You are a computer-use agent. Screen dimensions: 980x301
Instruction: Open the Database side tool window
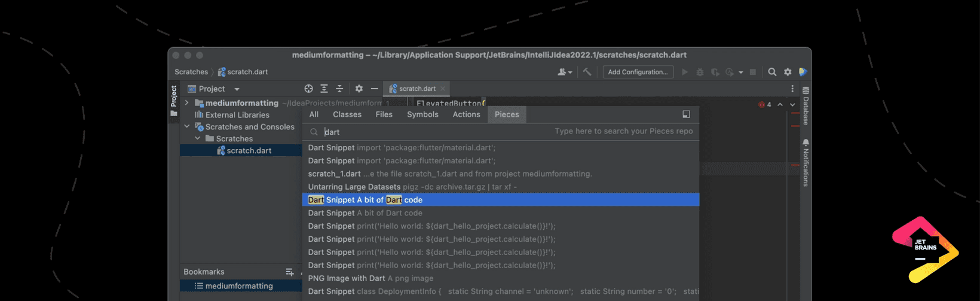click(x=806, y=106)
